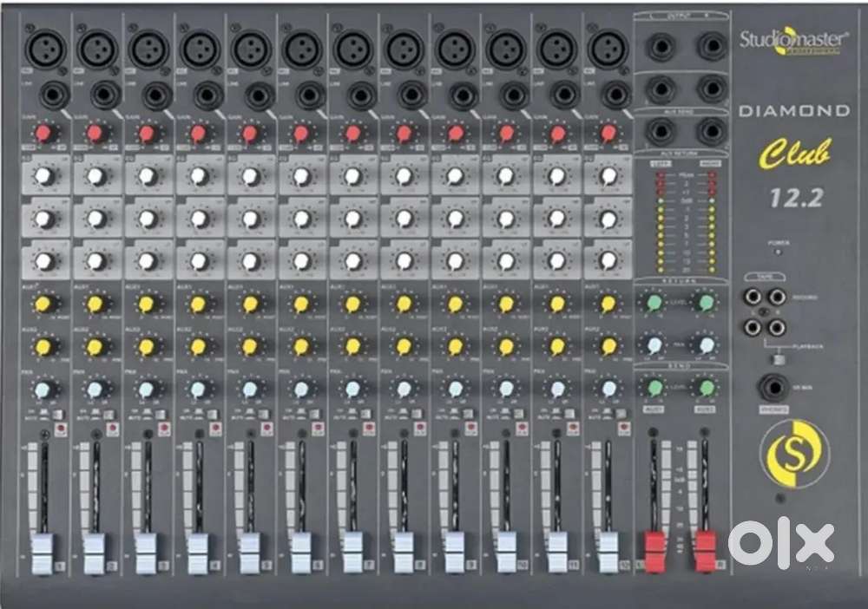Click right jack just above AUX SEND label
Screen dimensions: 868x609
click(x=712, y=88)
